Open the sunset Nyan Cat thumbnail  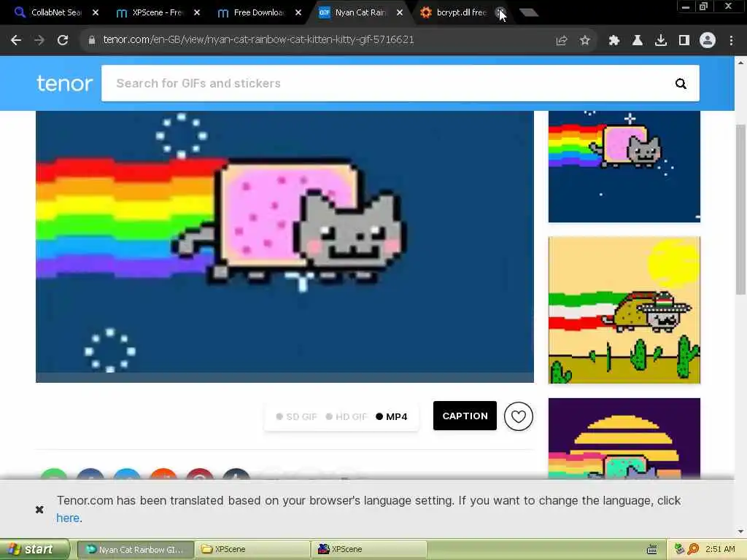coord(624,438)
